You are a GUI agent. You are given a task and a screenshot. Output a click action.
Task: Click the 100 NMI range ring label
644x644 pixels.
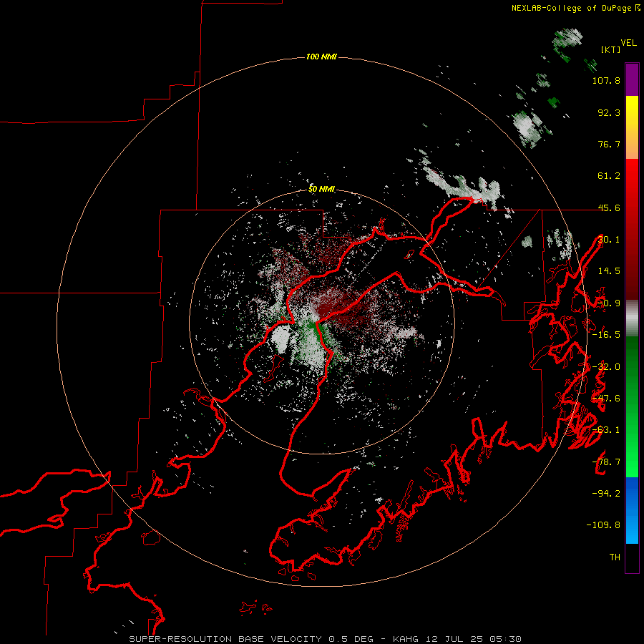[x=321, y=57]
